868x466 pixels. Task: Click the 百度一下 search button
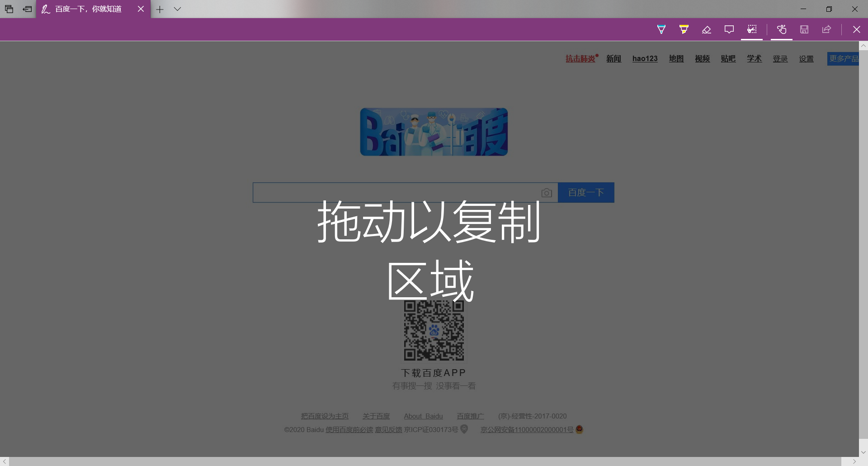586,193
